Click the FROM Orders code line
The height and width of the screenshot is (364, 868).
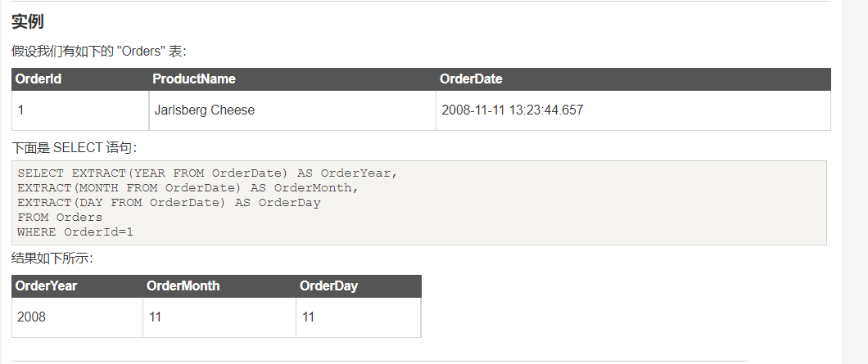(x=60, y=218)
